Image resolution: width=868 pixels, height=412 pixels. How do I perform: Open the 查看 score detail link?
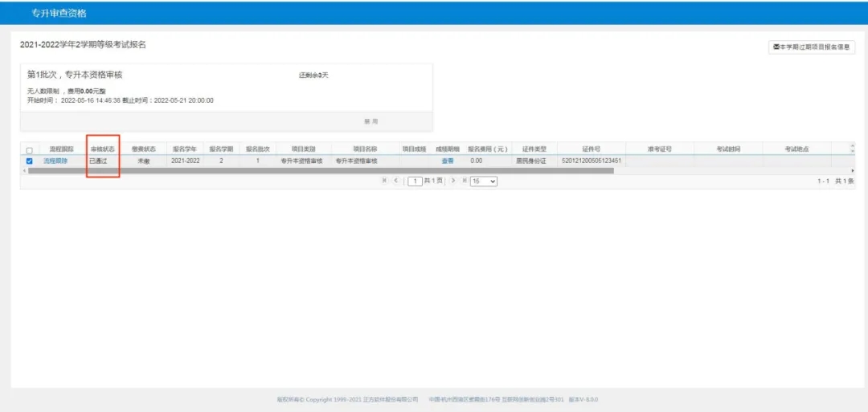coord(448,161)
